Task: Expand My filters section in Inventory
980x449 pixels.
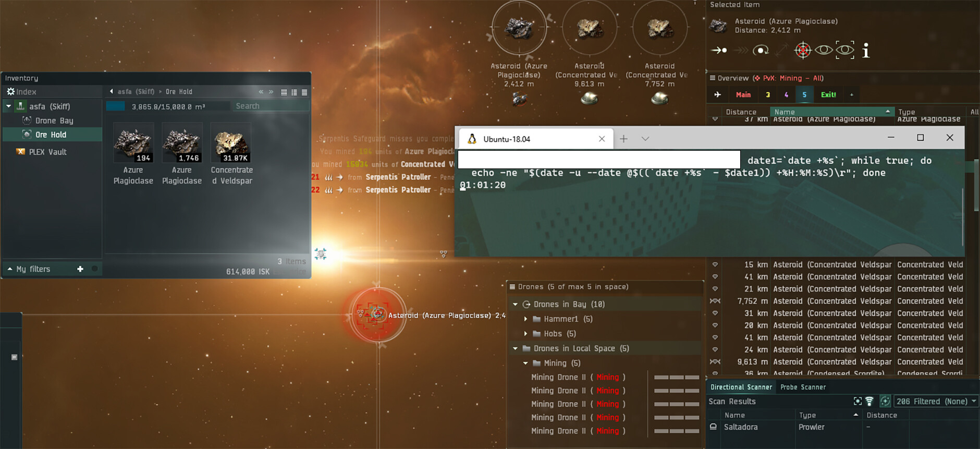Action: (x=9, y=269)
